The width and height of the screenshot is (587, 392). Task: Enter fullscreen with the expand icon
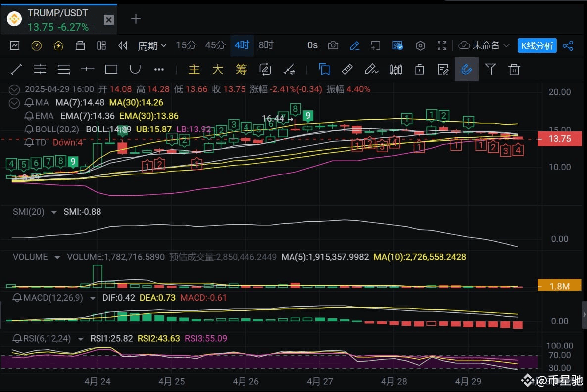tap(442, 45)
